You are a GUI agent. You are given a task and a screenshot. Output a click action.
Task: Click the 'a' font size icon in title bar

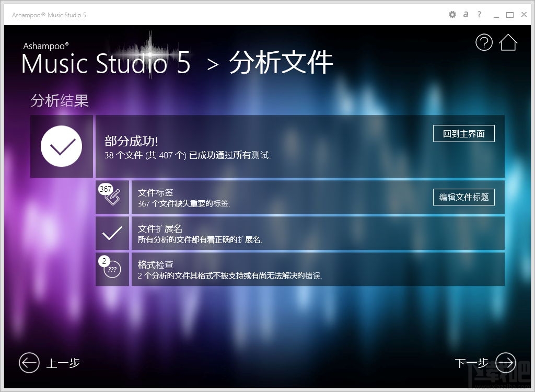(x=466, y=15)
